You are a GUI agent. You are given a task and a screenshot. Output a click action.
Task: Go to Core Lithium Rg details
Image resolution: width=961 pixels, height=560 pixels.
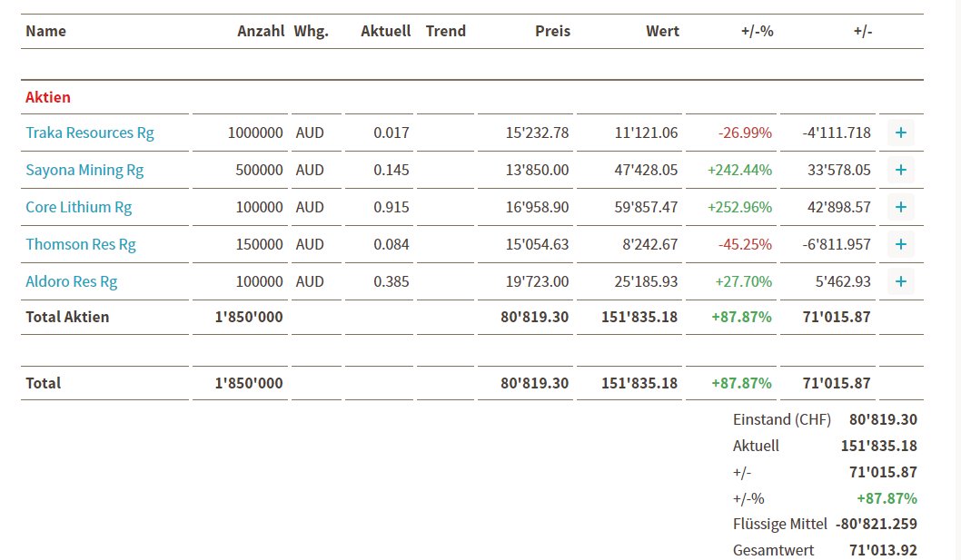click(x=79, y=207)
